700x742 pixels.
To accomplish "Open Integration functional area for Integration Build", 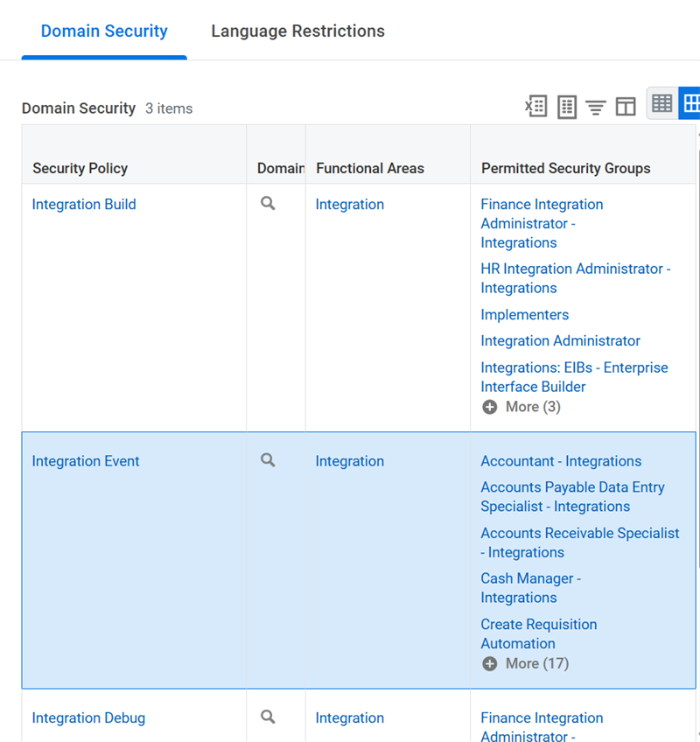I will pos(350,205).
